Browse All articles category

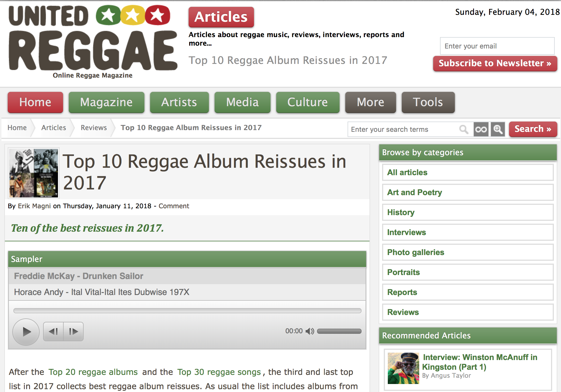[x=468, y=172]
